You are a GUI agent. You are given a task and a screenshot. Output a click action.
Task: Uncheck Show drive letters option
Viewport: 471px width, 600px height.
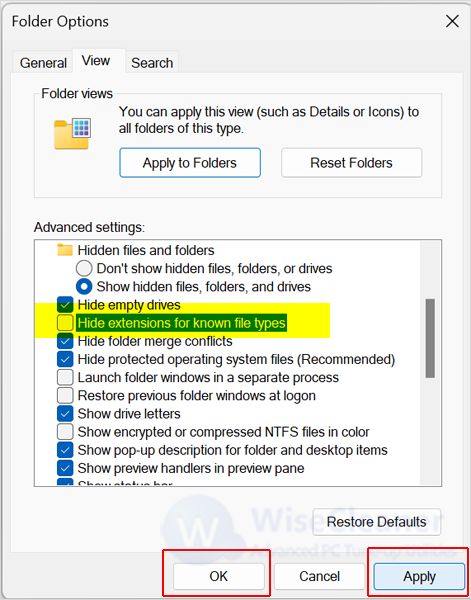coord(65,414)
